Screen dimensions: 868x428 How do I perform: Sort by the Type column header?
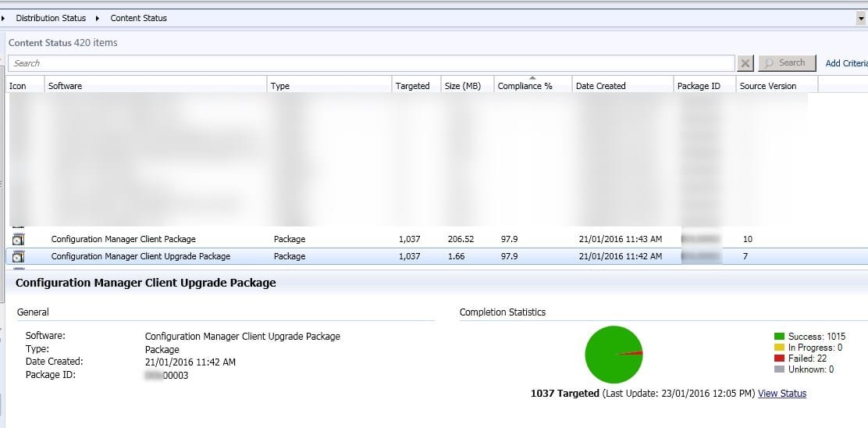pyautogui.click(x=329, y=86)
